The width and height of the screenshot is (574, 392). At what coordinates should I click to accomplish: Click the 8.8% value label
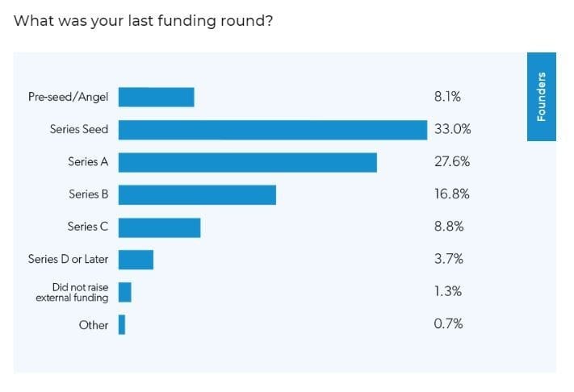tap(449, 227)
